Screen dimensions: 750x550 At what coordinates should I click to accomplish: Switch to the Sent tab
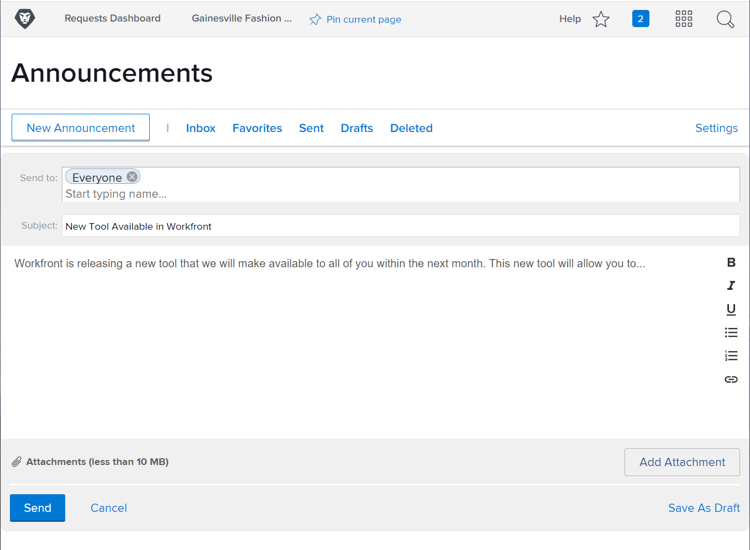pyautogui.click(x=311, y=128)
